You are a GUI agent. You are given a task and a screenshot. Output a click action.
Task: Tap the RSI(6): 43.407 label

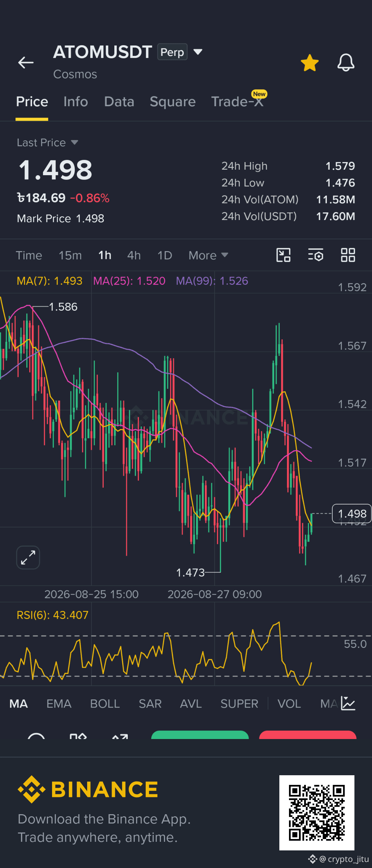tap(53, 615)
